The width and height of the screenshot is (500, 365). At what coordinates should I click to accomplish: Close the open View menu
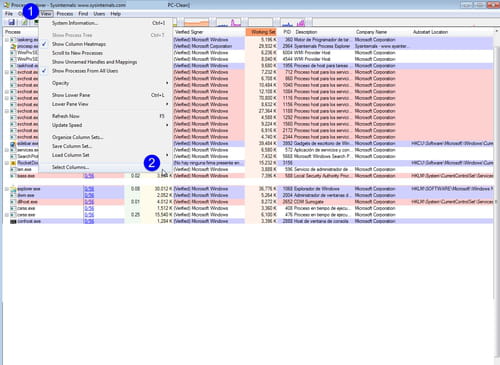tap(46, 14)
